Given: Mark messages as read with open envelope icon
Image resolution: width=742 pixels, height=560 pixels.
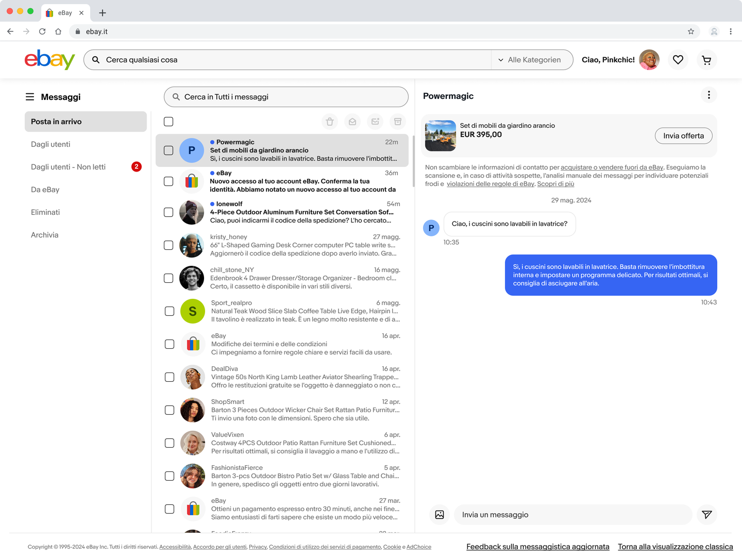Looking at the screenshot, I should pos(352,122).
